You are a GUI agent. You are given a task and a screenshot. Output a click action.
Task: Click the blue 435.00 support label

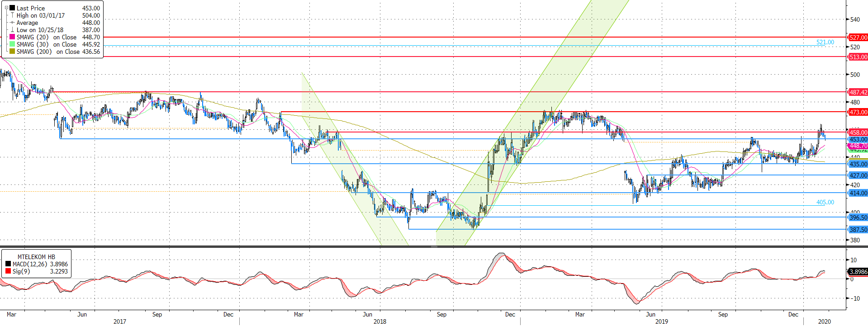click(x=858, y=164)
